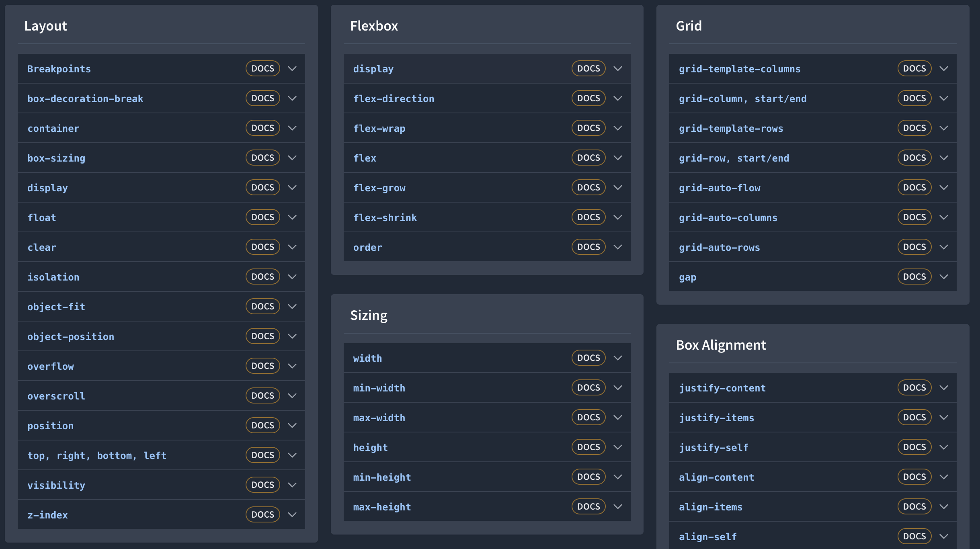Image resolution: width=980 pixels, height=549 pixels.
Task: Click the Sizing section heading
Action: [x=369, y=315]
